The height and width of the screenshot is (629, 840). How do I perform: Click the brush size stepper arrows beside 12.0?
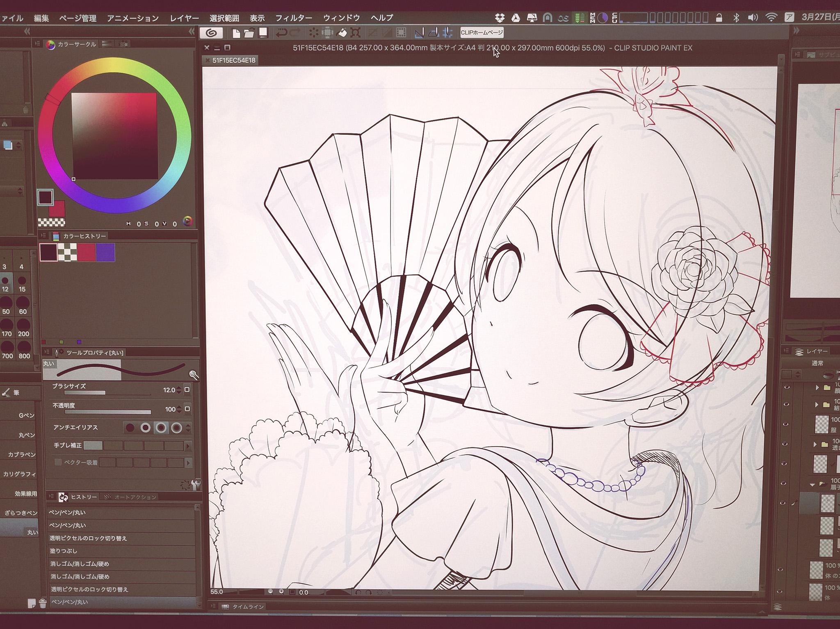point(179,390)
